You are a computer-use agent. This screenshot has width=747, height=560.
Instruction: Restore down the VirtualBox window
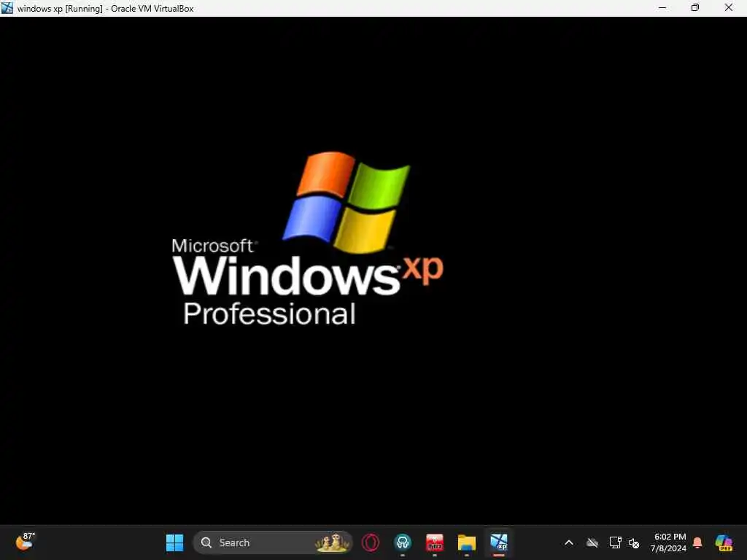click(695, 8)
